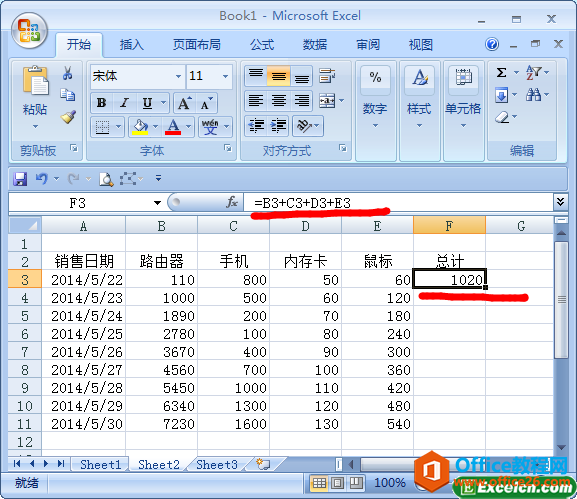Click the Fill down arrow icon
The height and width of the screenshot is (499, 577).
(502, 95)
